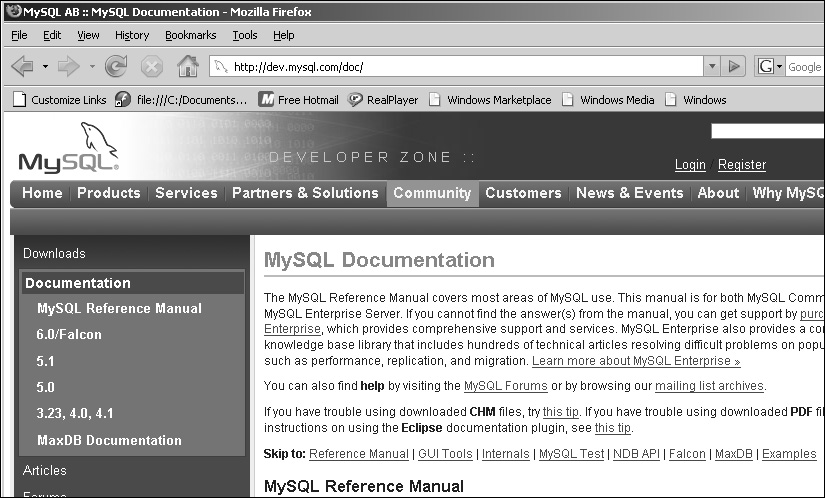Image resolution: width=825 pixels, height=498 pixels.
Task: Open Downloads in the sidebar
Action: coord(54,253)
